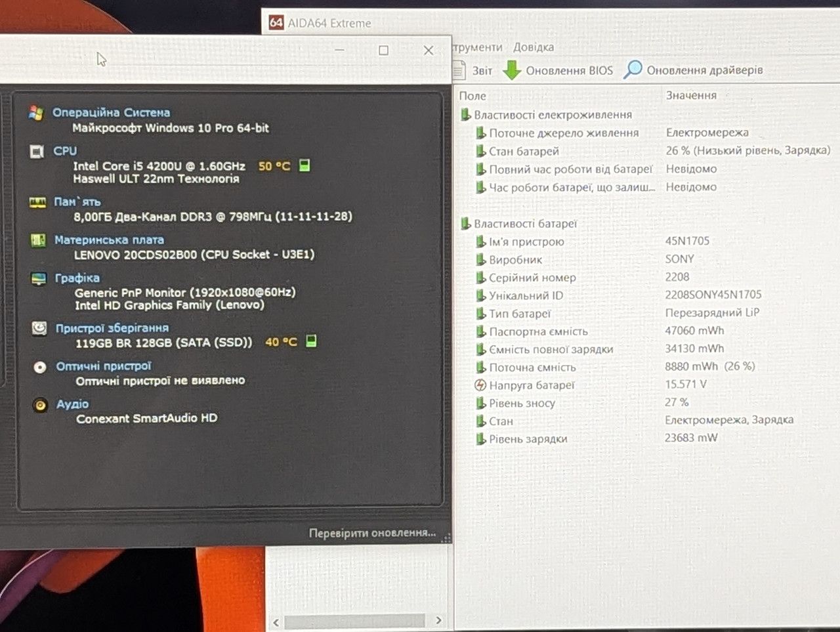Open the Операційна Система section link

coord(111,113)
